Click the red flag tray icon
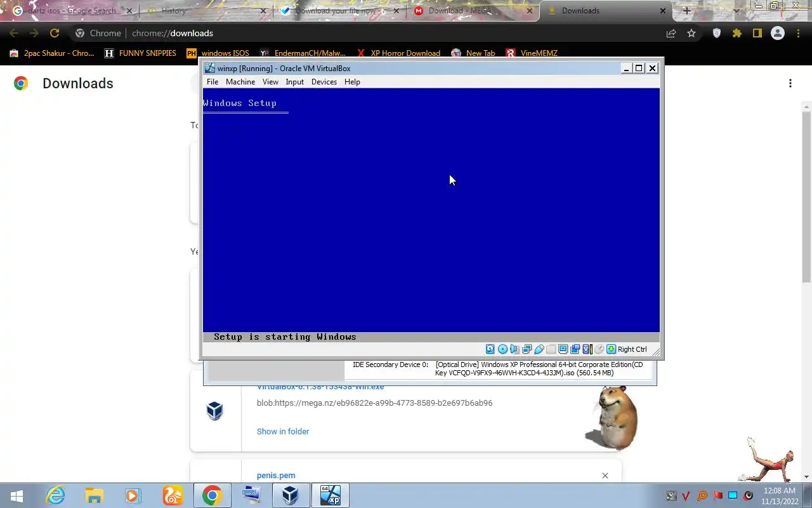The height and width of the screenshot is (508, 812). tap(717, 496)
